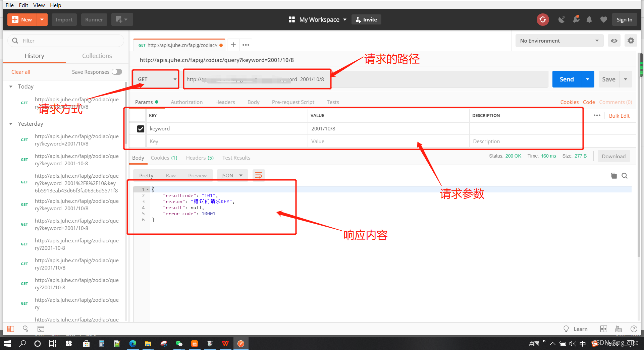644x350 pixels.
Task: Click the blue Send button
Action: (567, 79)
